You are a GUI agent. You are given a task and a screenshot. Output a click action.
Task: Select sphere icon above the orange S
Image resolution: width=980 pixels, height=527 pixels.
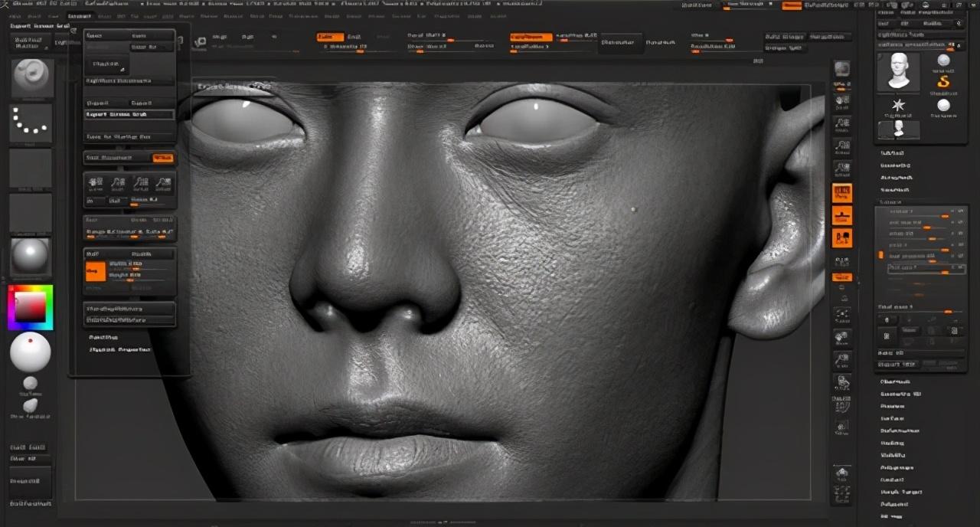[943, 61]
